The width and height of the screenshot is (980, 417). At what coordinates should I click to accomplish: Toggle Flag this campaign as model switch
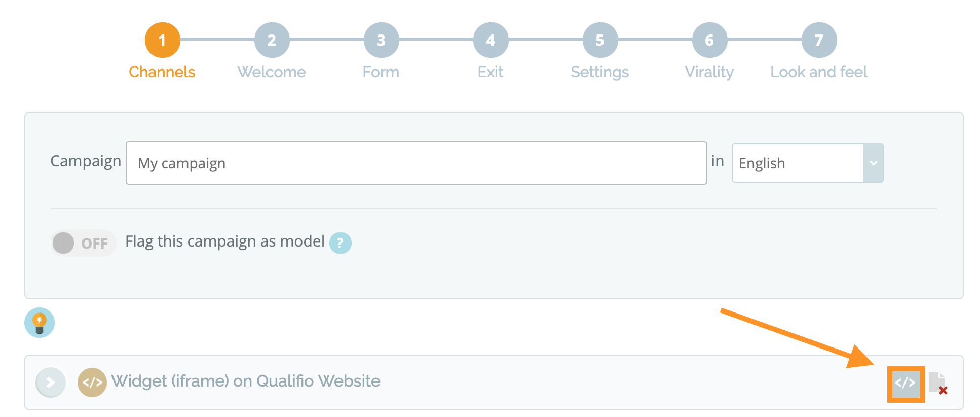pos(83,243)
